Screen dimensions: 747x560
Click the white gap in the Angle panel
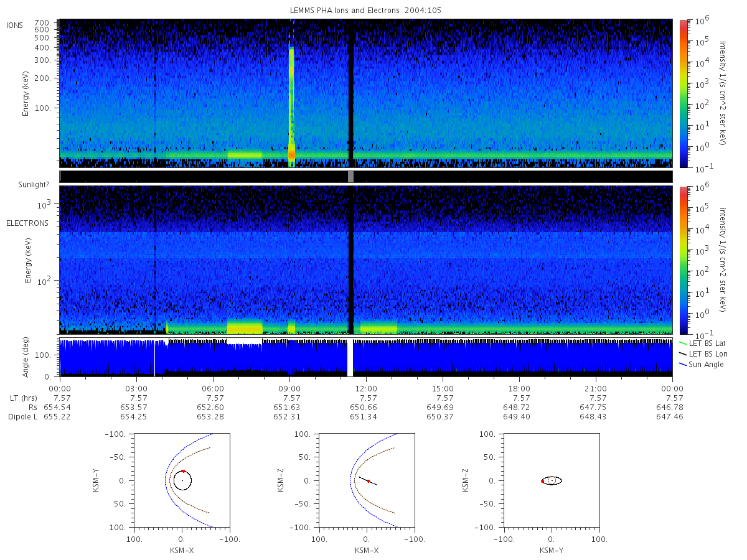[x=350, y=357]
